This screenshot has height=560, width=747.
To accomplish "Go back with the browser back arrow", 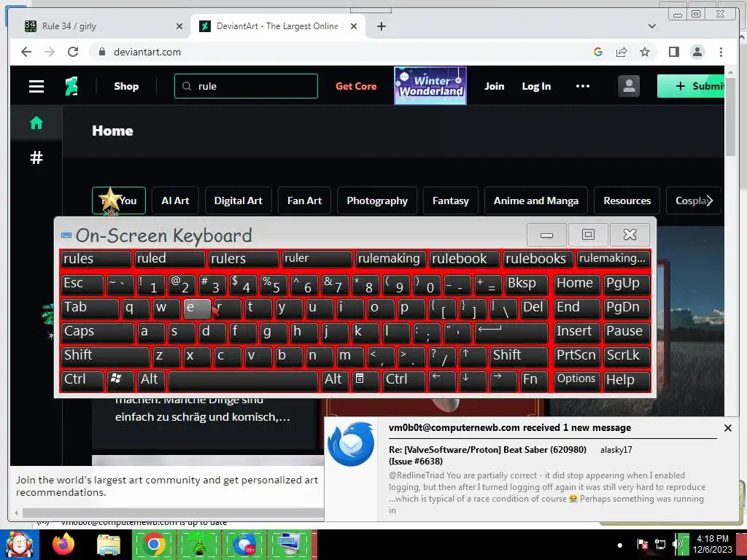I will click(26, 52).
